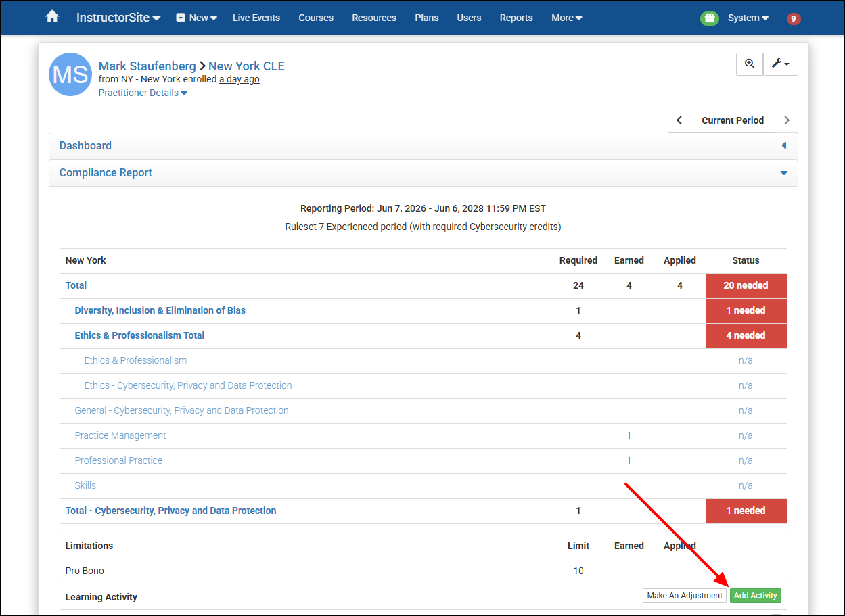This screenshot has width=845, height=616.
Task: Click the 'a day ago' enrollment link
Action: [239, 79]
